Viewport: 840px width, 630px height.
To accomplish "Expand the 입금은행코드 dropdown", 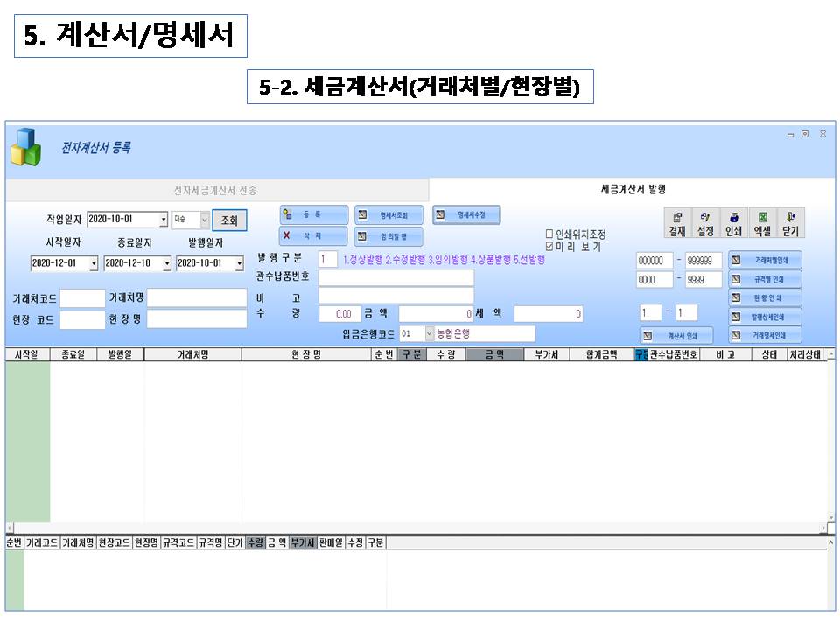I will [429, 333].
